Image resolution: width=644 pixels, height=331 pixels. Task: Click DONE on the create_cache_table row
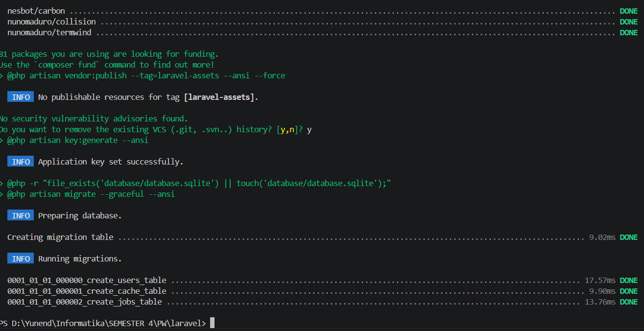[x=629, y=291]
